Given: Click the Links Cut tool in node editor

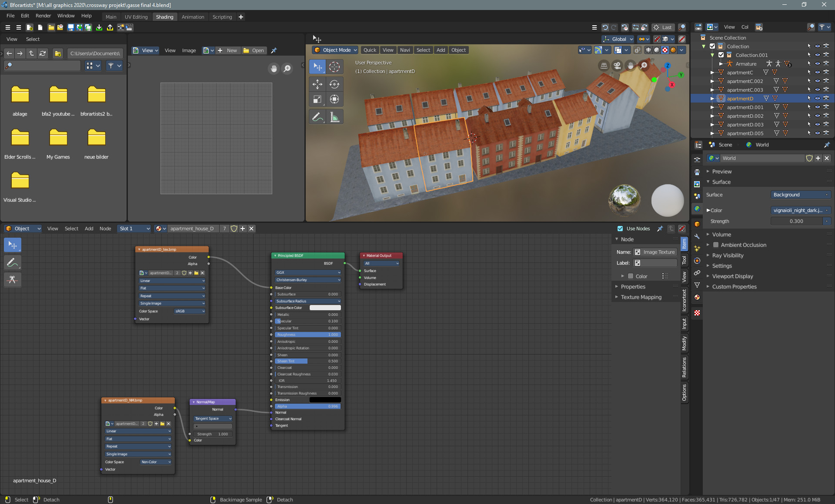Looking at the screenshot, I should coord(13,279).
